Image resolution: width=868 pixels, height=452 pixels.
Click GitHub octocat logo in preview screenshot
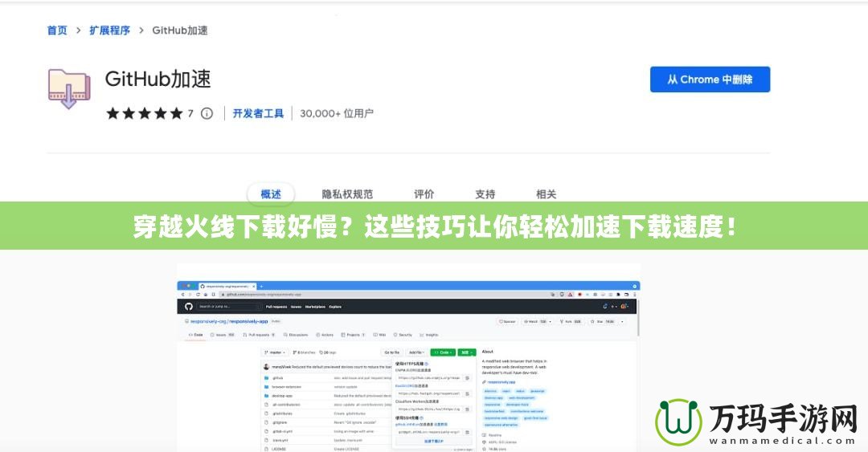pos(189,307)
